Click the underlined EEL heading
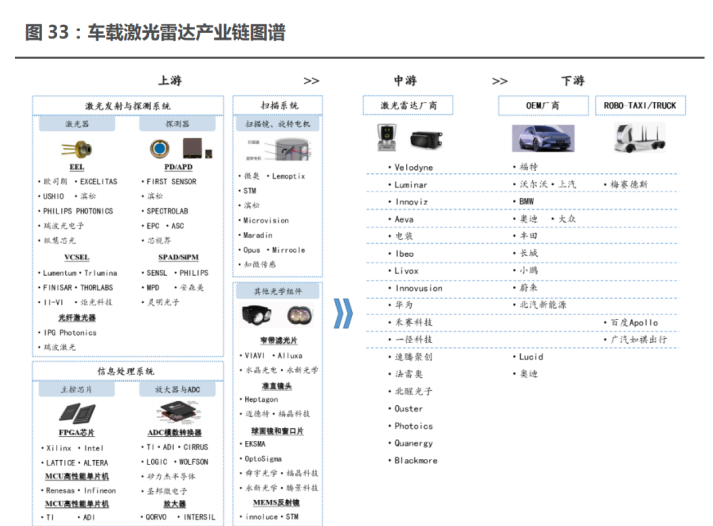713x526 pixels. (77, 167)
